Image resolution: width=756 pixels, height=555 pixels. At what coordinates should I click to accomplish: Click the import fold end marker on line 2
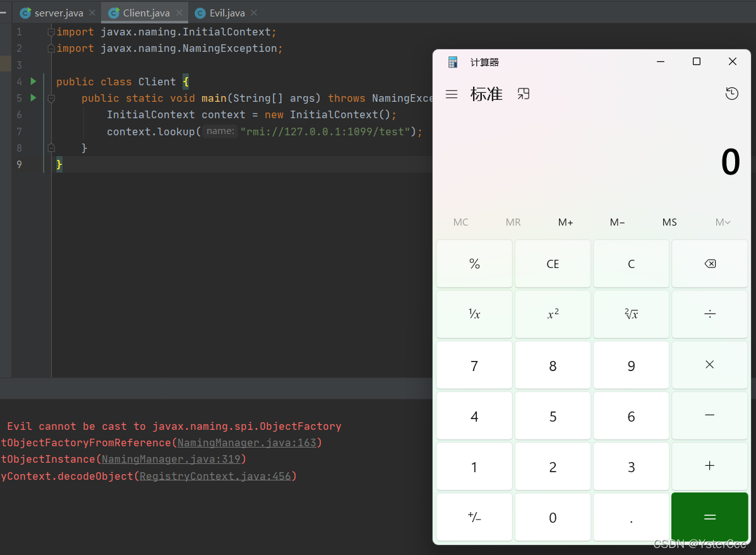(51, 48)
